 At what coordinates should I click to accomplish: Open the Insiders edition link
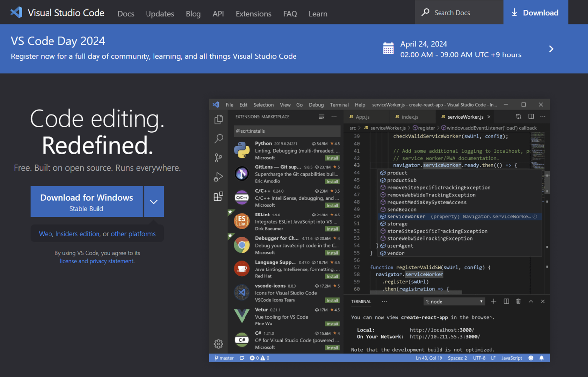(77, 234)
